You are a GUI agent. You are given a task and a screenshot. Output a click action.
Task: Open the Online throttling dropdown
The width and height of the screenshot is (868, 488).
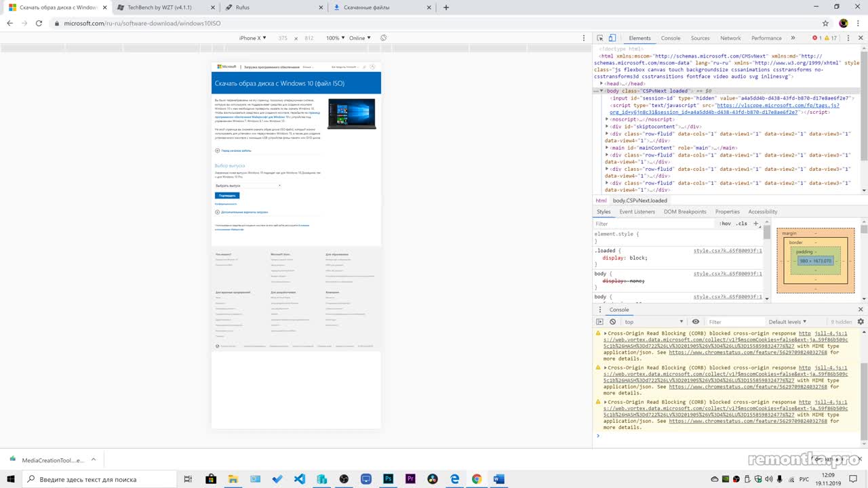pyautogui.click(x=359, y=38)
